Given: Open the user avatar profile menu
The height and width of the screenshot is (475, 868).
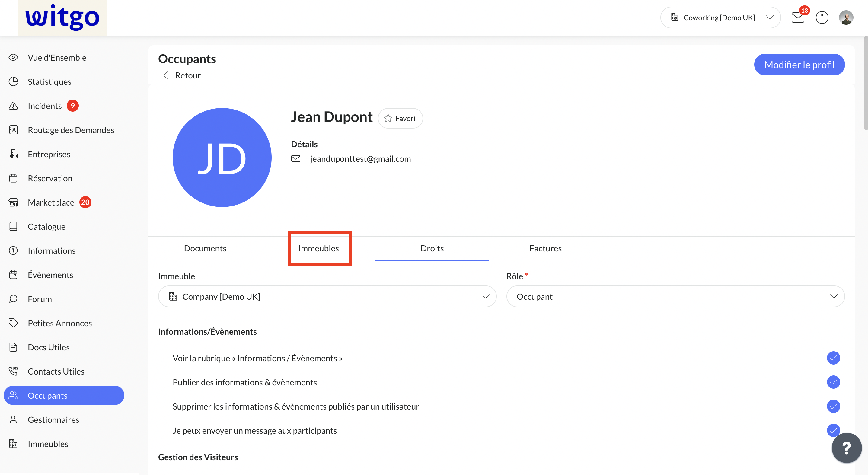Looking at the screenshot, I should tap(846, 18).
